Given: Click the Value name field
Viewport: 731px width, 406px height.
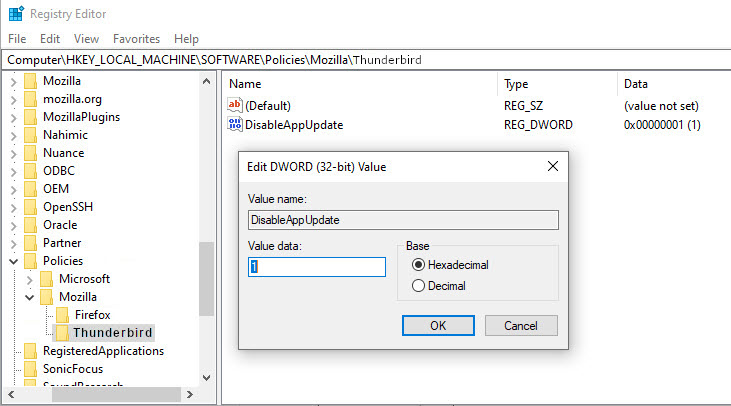Looking at the screenshot, I should click(x=403, y=220).
